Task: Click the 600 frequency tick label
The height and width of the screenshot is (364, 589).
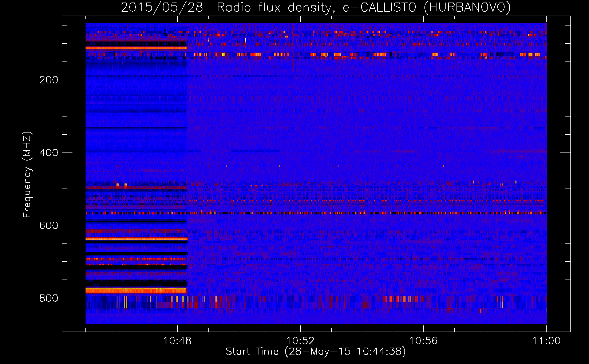Action: pos(49,226)
